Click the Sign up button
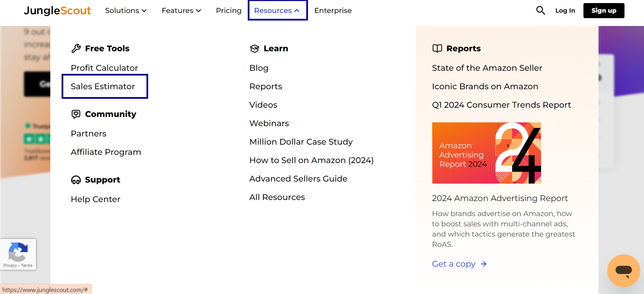This screenshot has width=644, height=294. tap(604, 11)
